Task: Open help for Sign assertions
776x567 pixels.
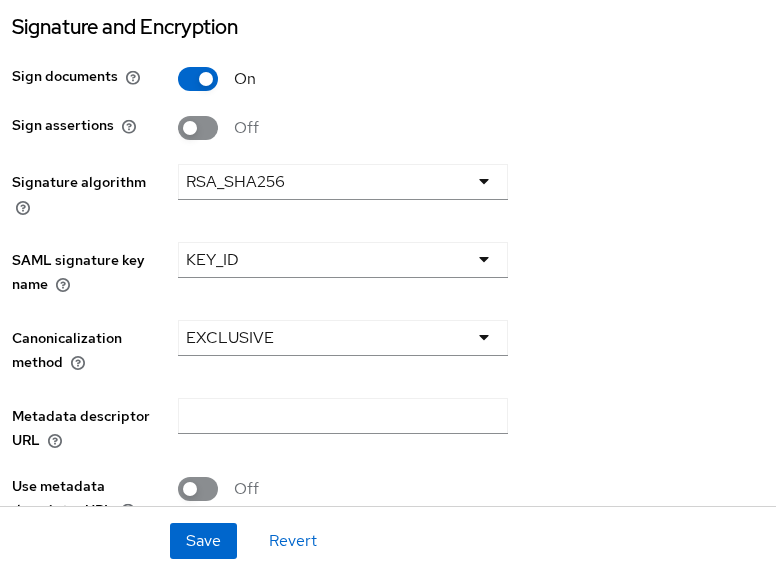Action: [129, 127]
